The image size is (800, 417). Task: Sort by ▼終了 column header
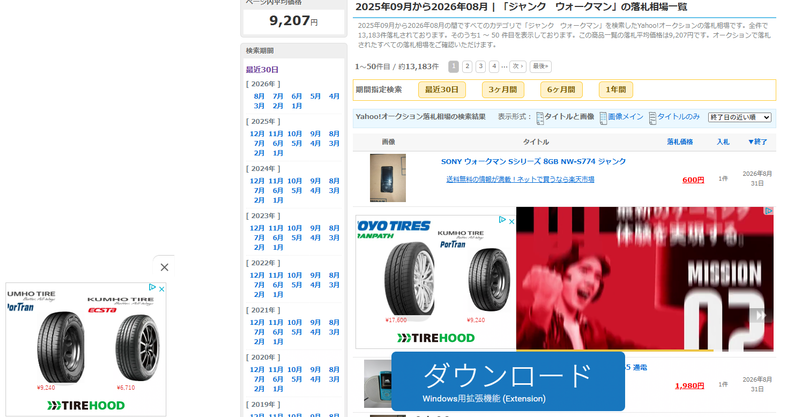pos(758,142)
